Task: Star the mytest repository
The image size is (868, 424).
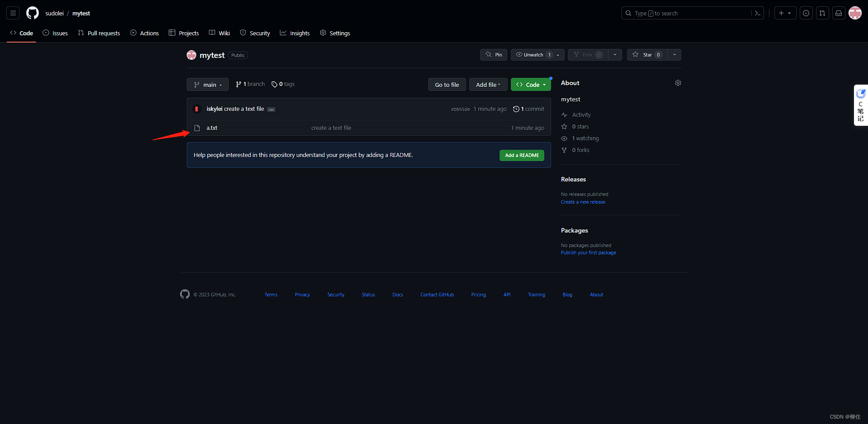Action: (x=647, y=55)
